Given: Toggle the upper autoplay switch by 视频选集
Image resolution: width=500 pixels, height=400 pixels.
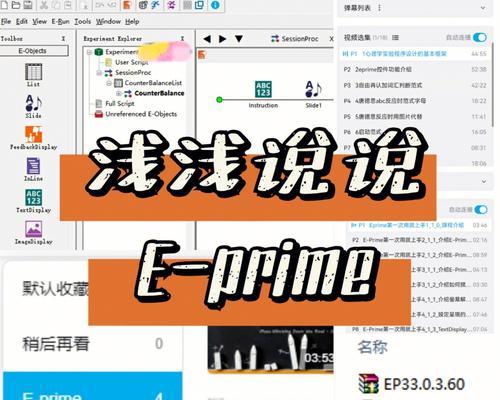Looking at the screenshot, I should (x=480, y=37).
